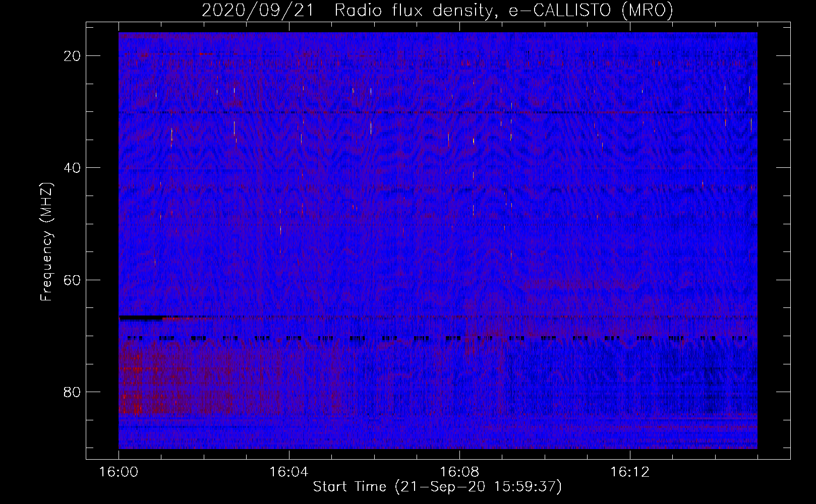Click the '16:08' time tick label

[x=459, y=472]
